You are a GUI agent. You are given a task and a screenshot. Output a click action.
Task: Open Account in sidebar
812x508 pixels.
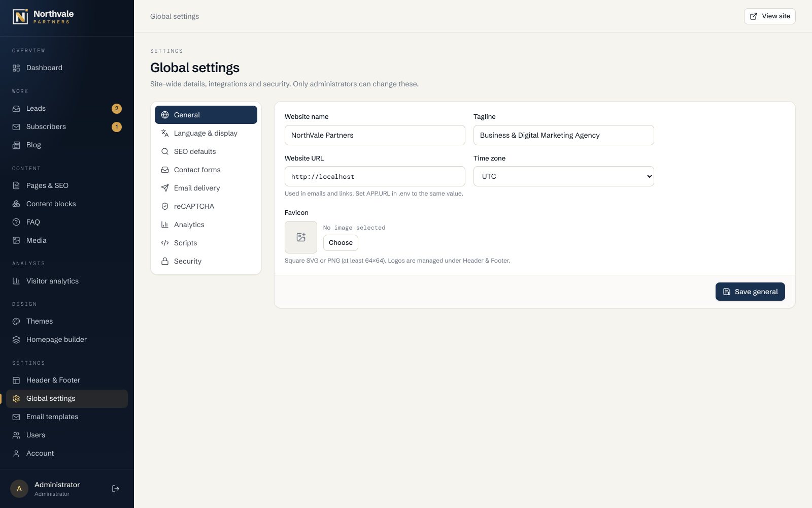click(x=67, y=453)
